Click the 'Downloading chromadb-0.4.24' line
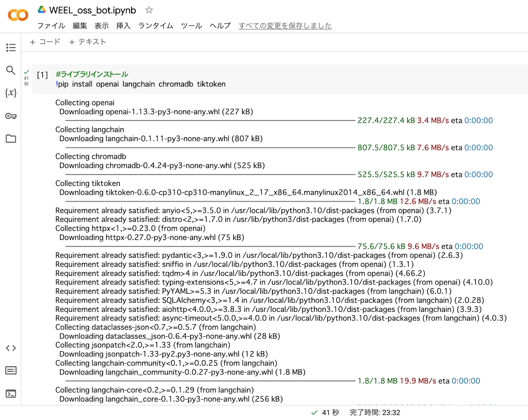The image size is (528, 420). point(162,165)
